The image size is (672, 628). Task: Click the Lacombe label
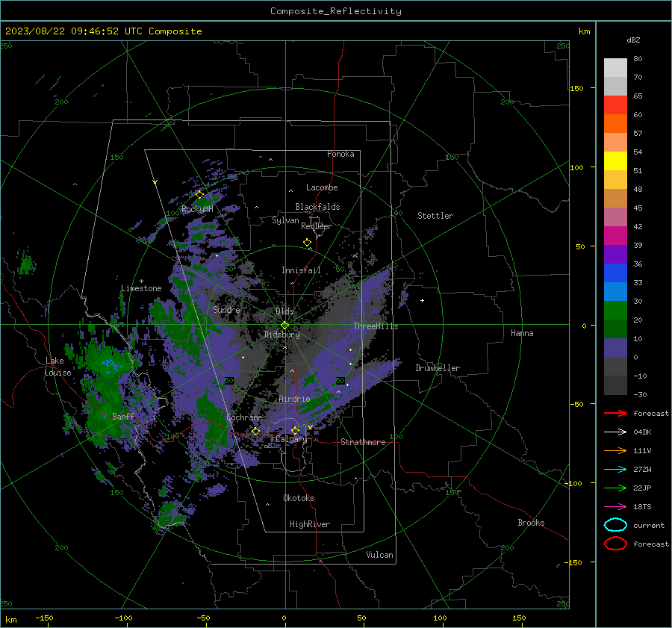click(322, 187)
